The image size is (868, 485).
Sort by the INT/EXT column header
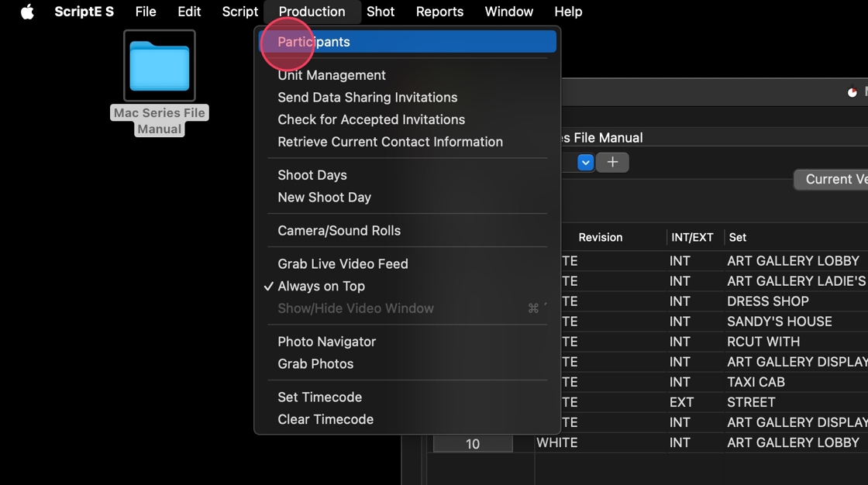point(691,238)
